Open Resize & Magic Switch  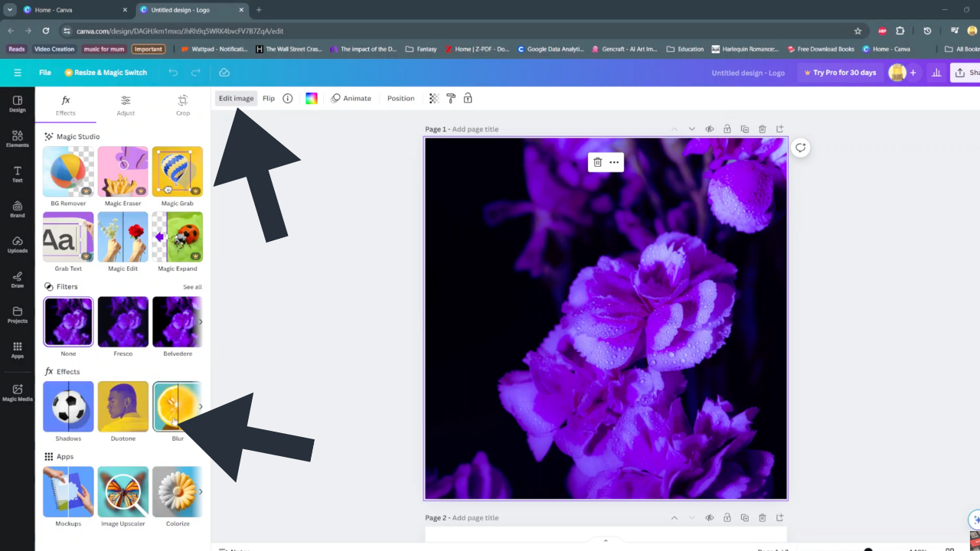(106, 73)
